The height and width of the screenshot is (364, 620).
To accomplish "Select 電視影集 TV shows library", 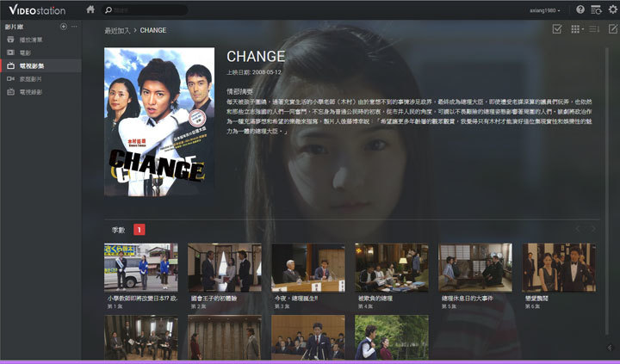I will point(40,66).
